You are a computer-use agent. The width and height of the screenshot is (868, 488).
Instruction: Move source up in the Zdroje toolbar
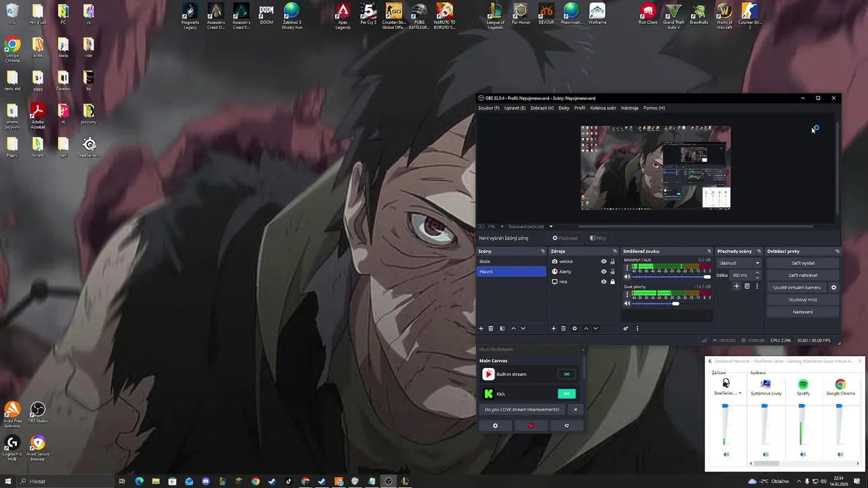586,329
